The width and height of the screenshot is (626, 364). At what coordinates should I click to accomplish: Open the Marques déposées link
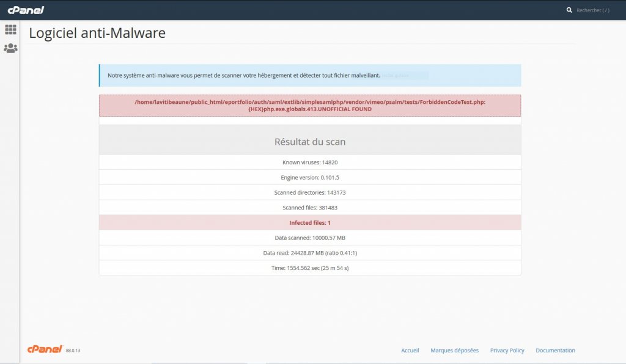pos(454,351)
